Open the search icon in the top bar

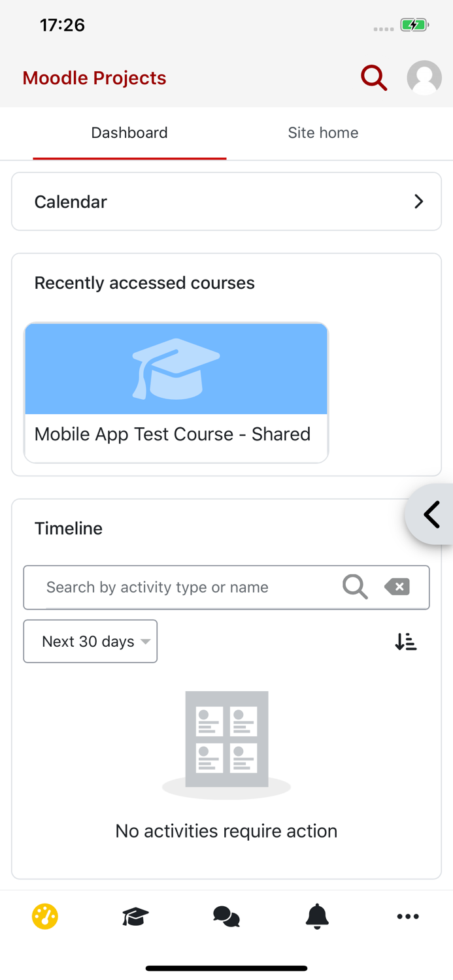[374, 78]
